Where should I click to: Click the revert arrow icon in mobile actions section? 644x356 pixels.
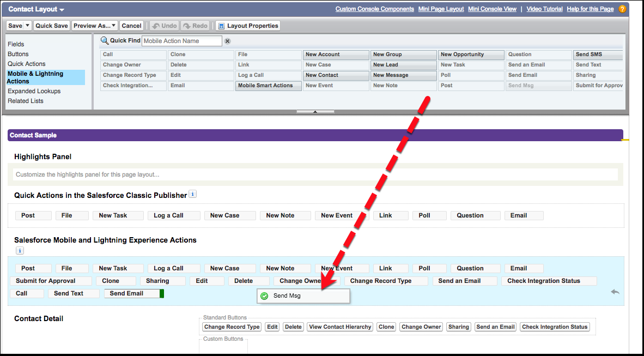(615, 292)
